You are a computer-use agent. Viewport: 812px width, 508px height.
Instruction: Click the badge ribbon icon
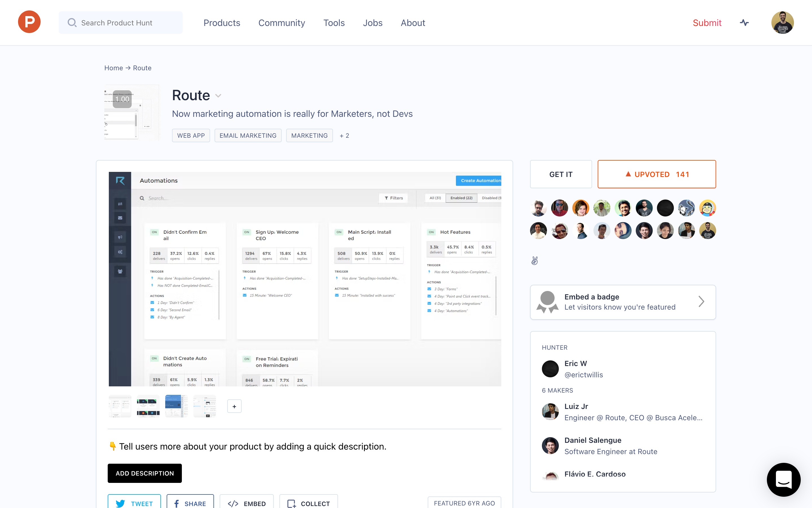547,302
